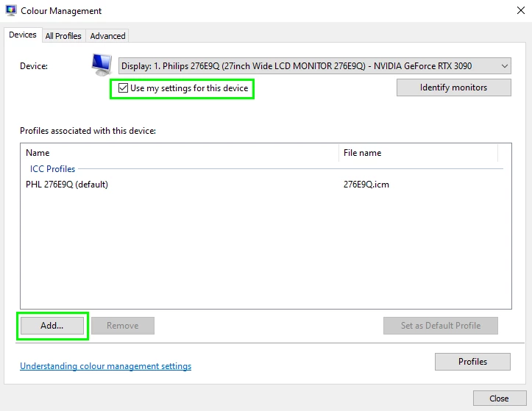Click the monitor icon beside Device
This screenshot has width=532, height=411.
102,65
